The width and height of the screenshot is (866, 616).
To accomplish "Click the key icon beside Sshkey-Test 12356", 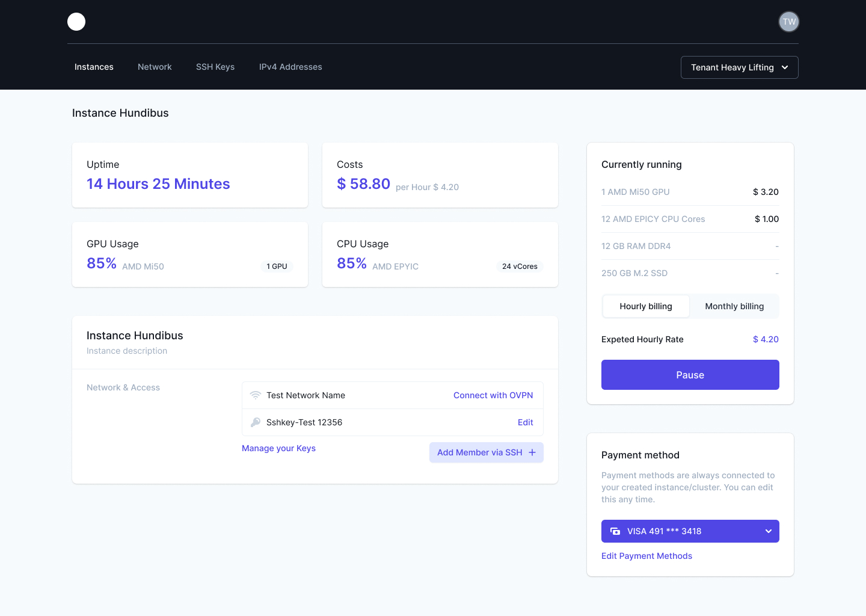I will pos(256,422).
